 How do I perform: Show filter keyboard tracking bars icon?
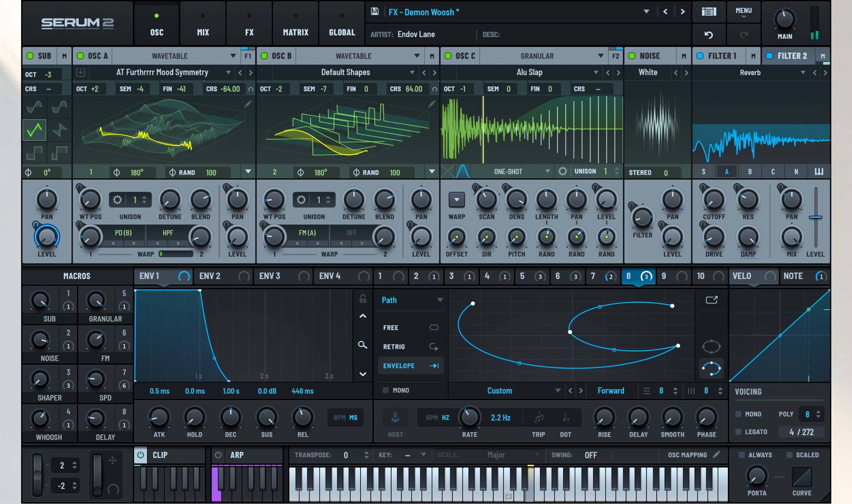click(819, 172)
